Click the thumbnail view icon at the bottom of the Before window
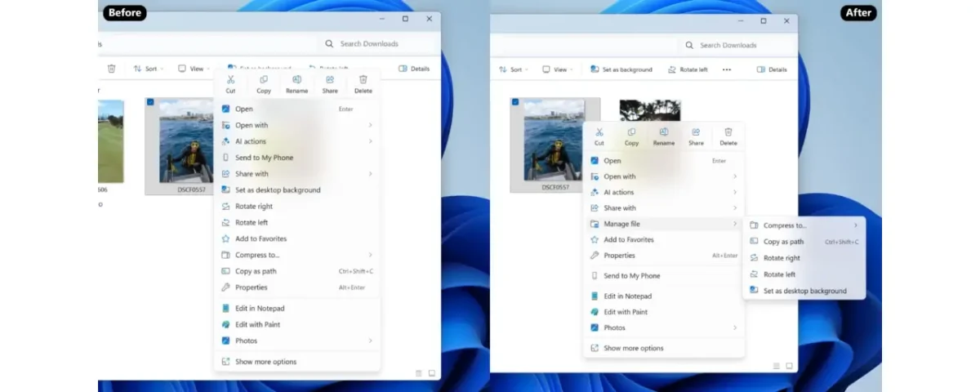Image resolution: width=980 pixels, height=392 pixels. click(432, 373)
